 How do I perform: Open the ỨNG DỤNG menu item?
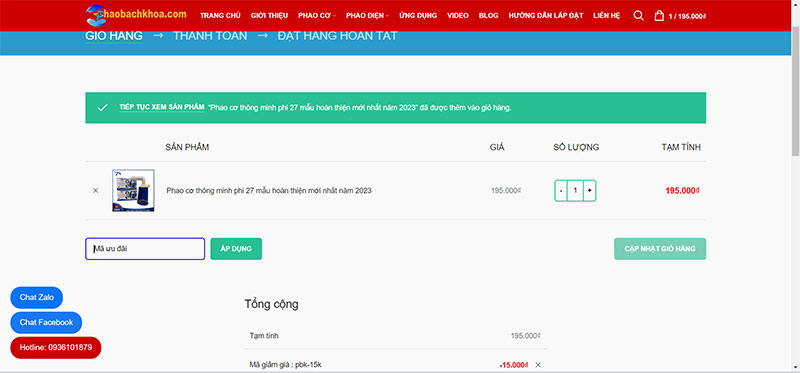(x=418, y=15)
